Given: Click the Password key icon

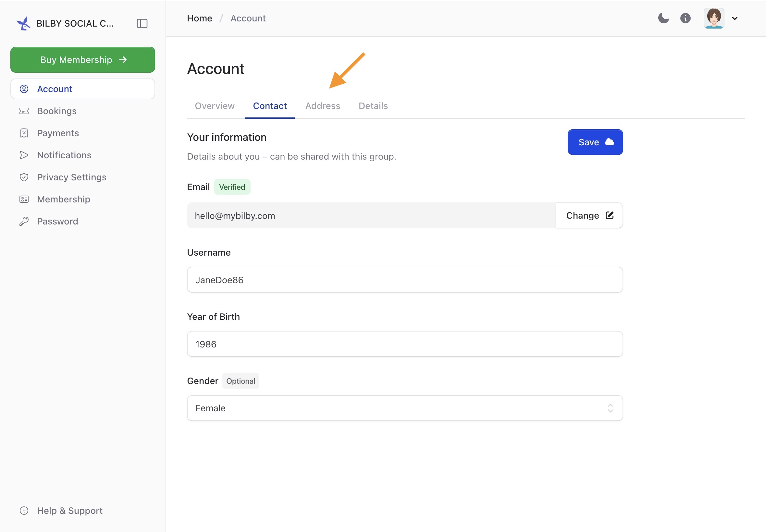Looking at the screenshot, I should [24, 221].
